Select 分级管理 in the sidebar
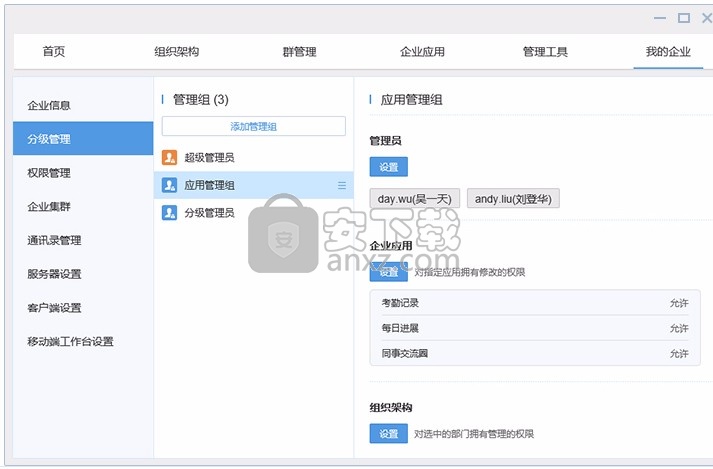 [x=83, y=139]
